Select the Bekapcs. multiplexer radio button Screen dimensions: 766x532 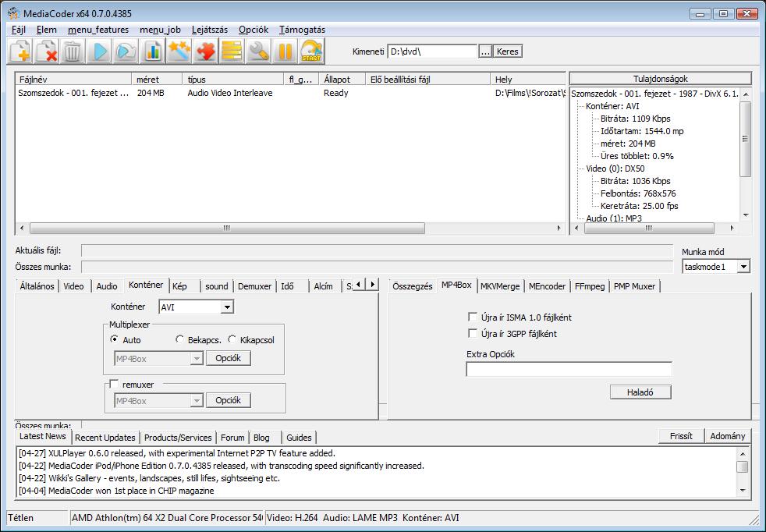coord(179,339)
